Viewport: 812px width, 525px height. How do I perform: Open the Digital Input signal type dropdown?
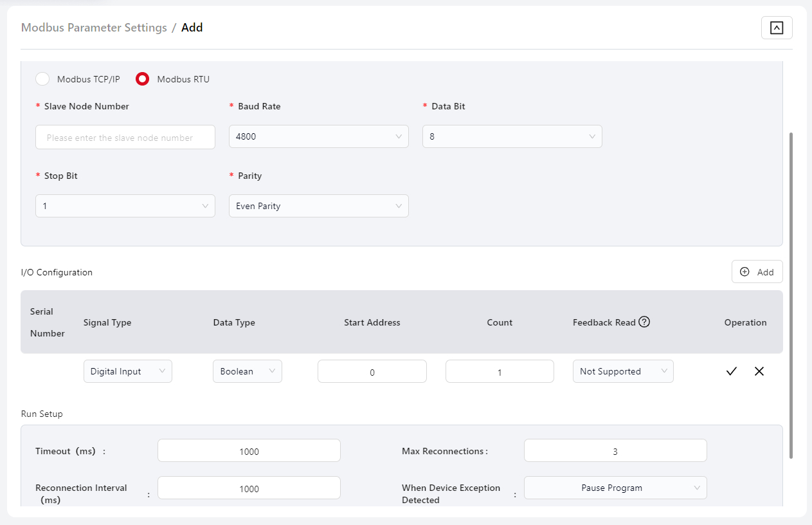(127, 371)
